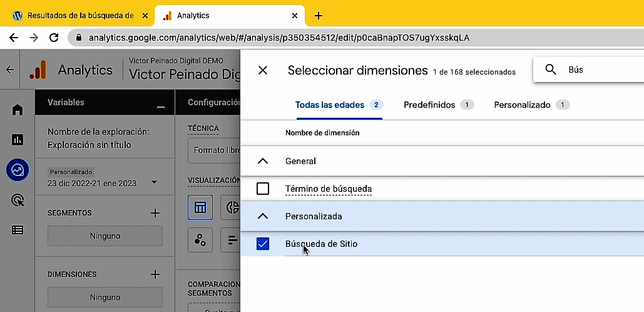Check the Término de búsqueda checkbox
The height and width of the screenshot is (312, 644).
pos(263,189)
